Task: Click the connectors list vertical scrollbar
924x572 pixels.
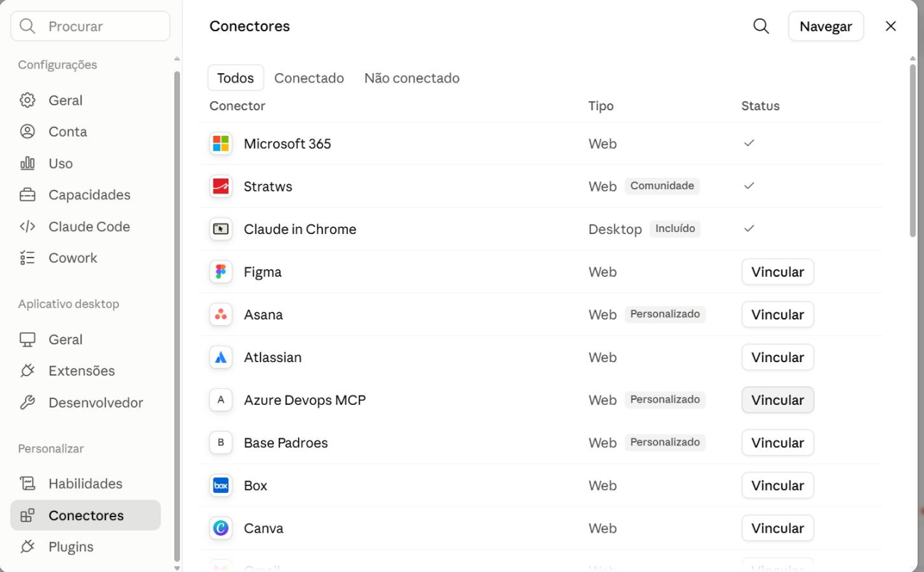Action: click(x=913, y=151)
